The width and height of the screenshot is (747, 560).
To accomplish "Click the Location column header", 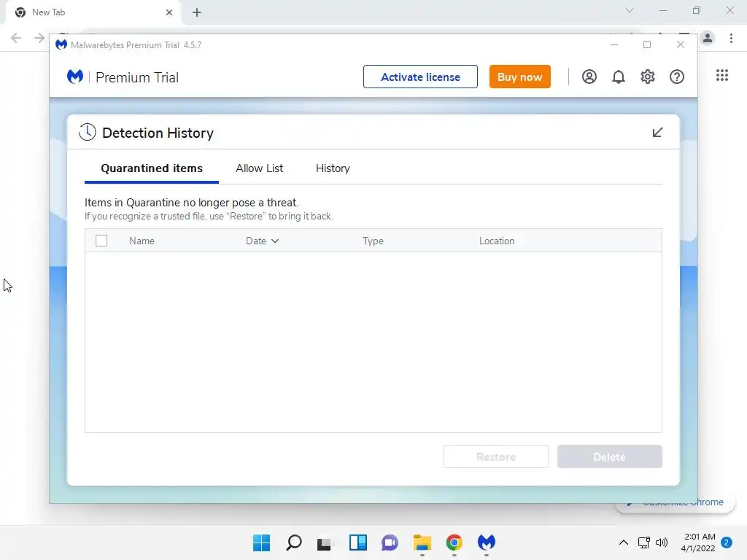I will tap(496, 241).
